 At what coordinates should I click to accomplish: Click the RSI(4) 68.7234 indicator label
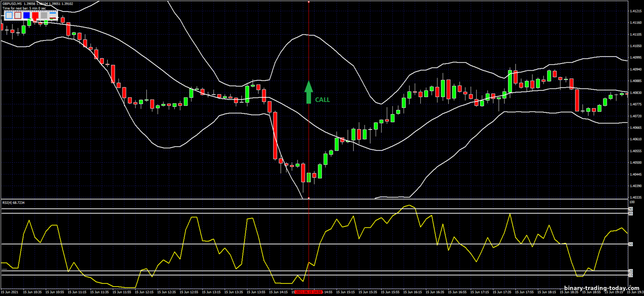pyautogui.click(x=14, y=202)
